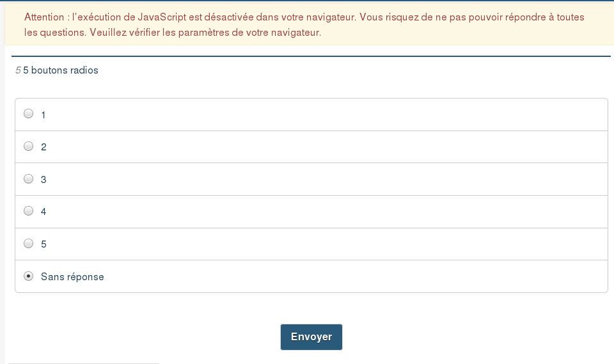Click the label "3" beside the third radio
614x364 pixels.
(43, 180)
